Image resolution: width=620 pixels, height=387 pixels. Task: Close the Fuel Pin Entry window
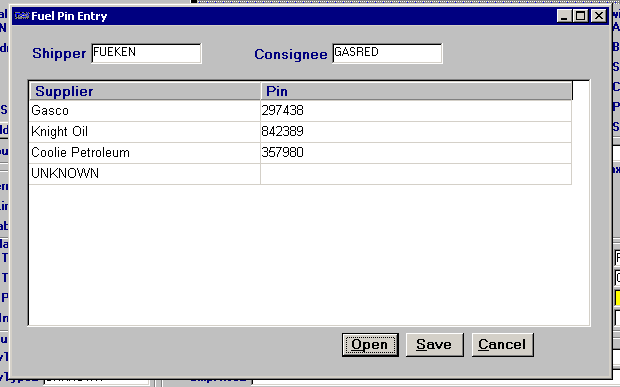pos(599,16)
